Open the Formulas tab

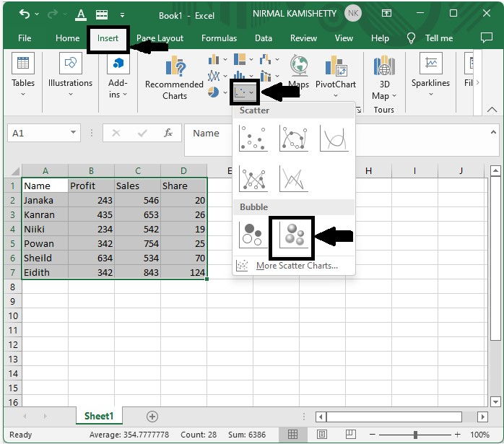(x=220, y=38)
